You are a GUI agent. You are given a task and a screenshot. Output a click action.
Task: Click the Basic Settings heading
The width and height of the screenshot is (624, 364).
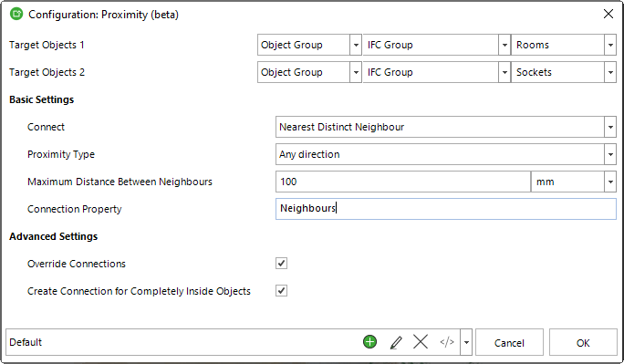[41, 99]
